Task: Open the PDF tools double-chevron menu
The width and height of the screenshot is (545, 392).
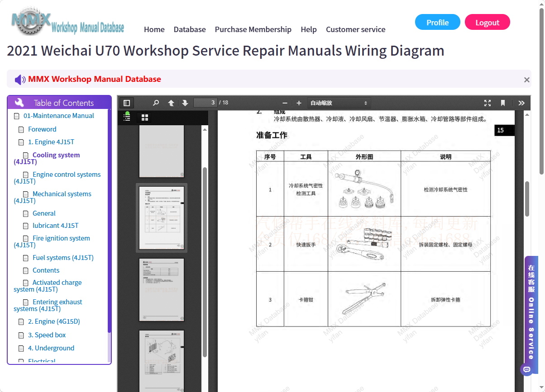Action: (521, 103)
